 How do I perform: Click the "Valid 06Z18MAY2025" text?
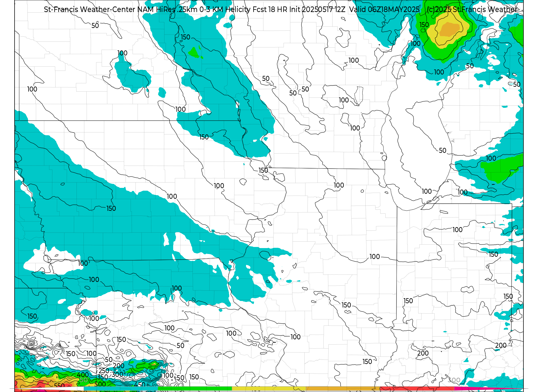coord(384,10)
